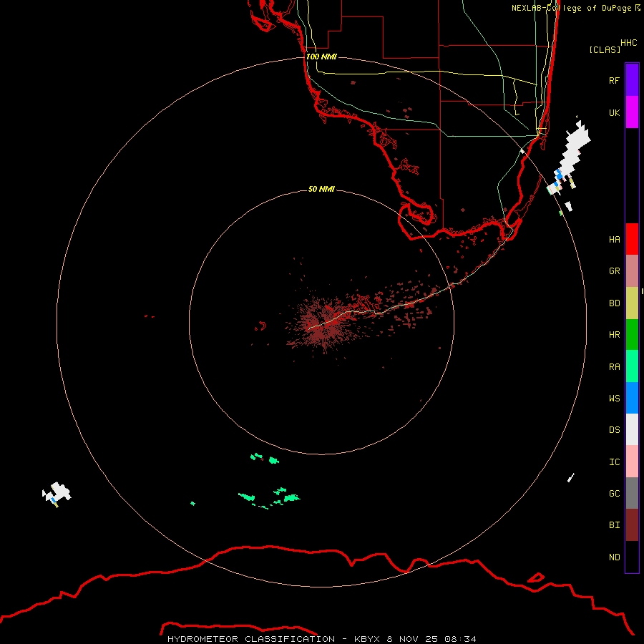Screen dimensions: 644x644
Task: Click the "08:34" timestamp
Action: (460, 639)
